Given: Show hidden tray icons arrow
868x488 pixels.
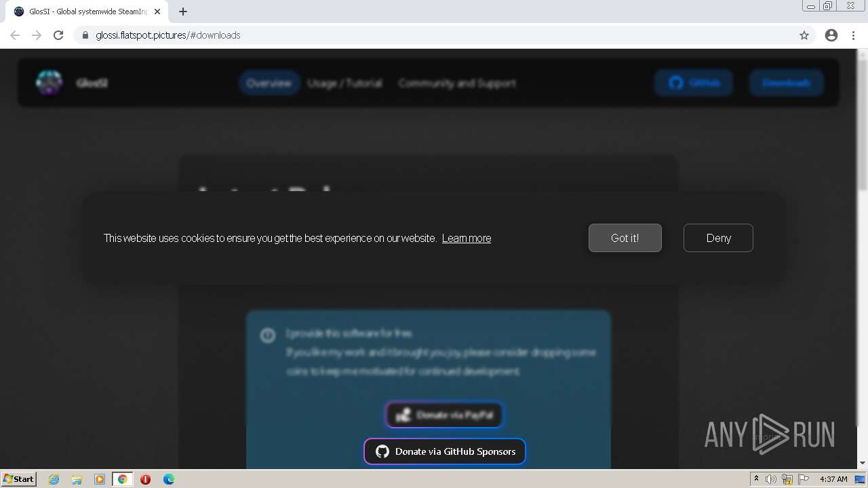Looking at the screenshot, I should 757,479.
